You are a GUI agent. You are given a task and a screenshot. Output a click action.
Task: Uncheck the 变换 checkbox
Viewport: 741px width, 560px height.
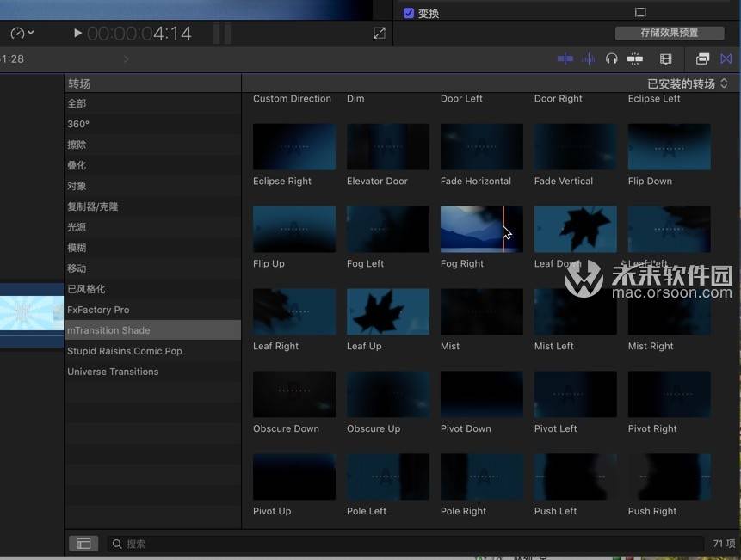point(409,13)
